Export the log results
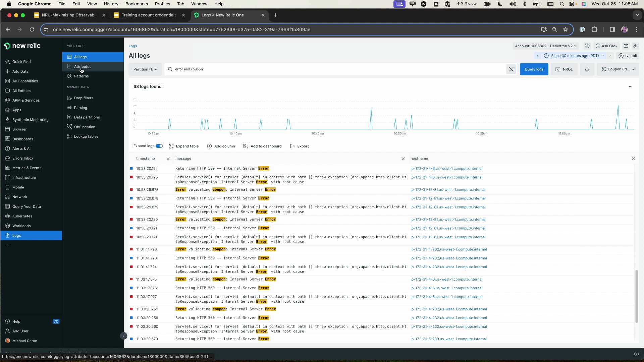 (x=299, y=146)
